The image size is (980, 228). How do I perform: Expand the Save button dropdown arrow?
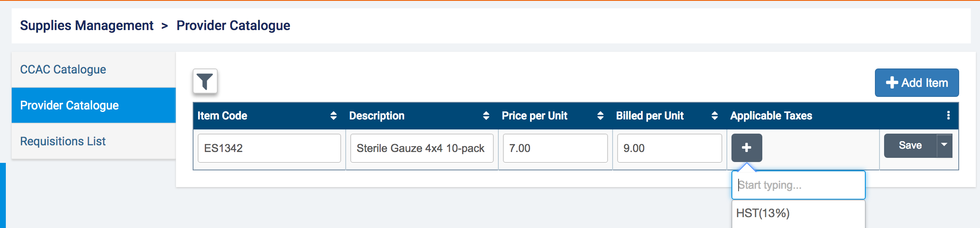945,145
